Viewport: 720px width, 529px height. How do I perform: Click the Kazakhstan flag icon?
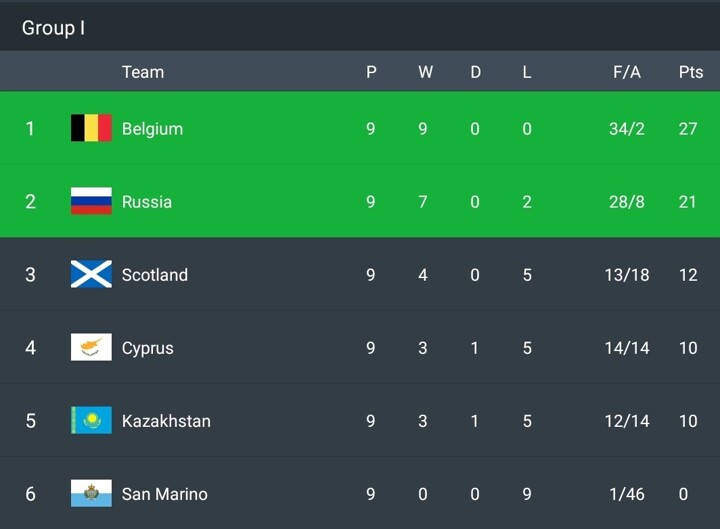91,420
